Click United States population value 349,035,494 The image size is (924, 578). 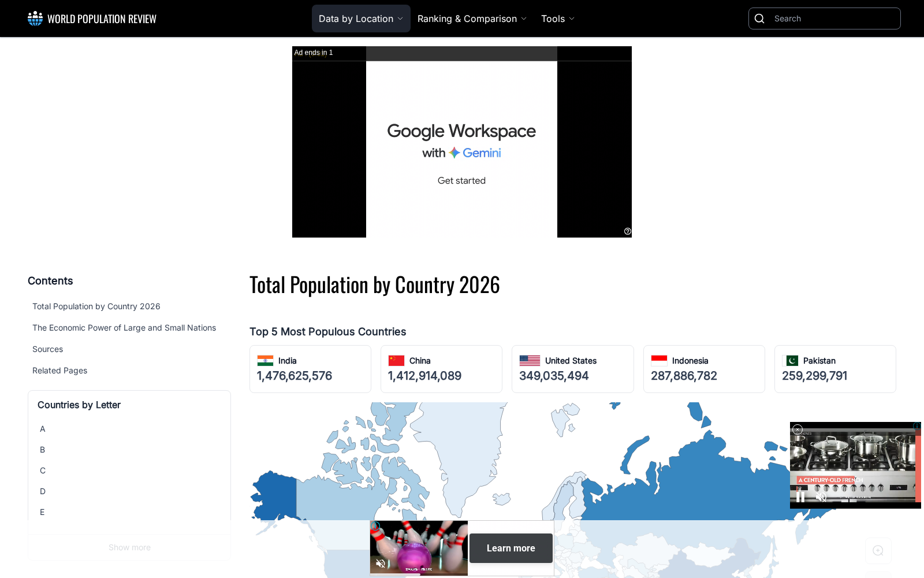pos(554,376)
